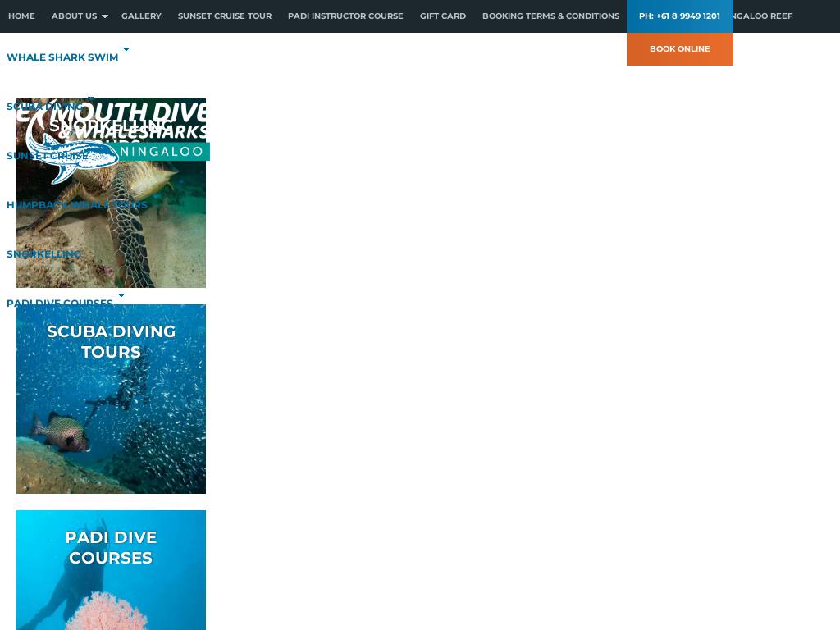Click the Ningaloo Reef nav item
The image size is (840, 630).
point(763,16)
